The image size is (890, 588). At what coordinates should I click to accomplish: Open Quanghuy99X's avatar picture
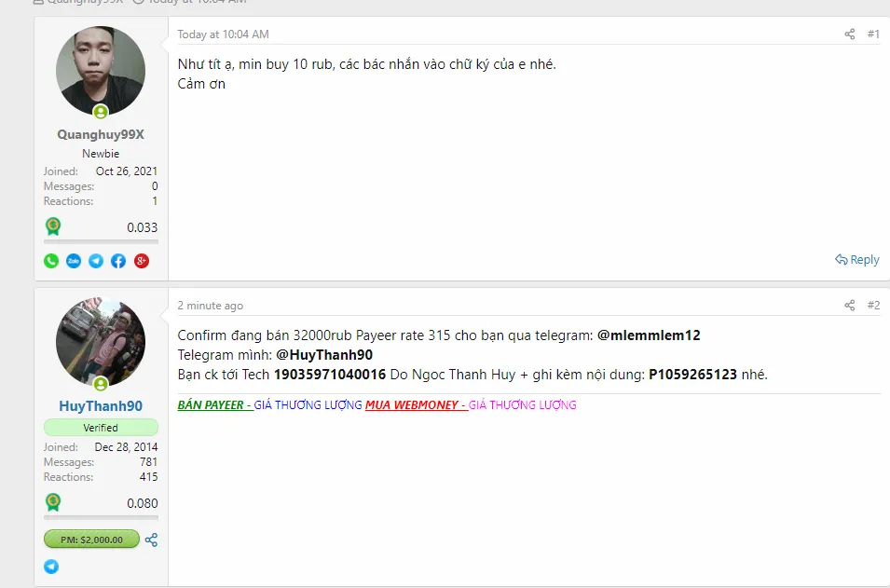pyautogui.click(x=101, y=71)
